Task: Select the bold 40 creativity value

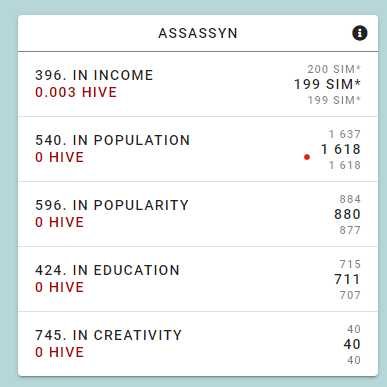Action: pos(352,344)
